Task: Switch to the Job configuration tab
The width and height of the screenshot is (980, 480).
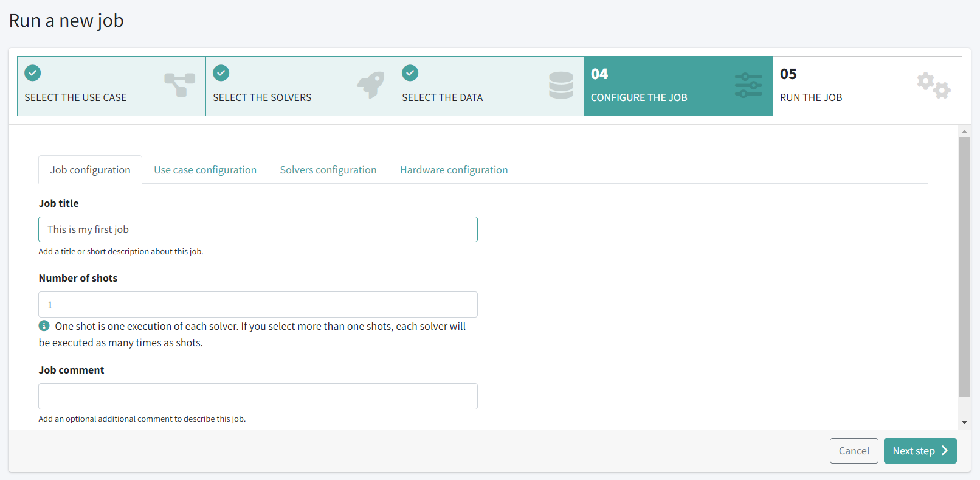Action: [x=91, y=170]
